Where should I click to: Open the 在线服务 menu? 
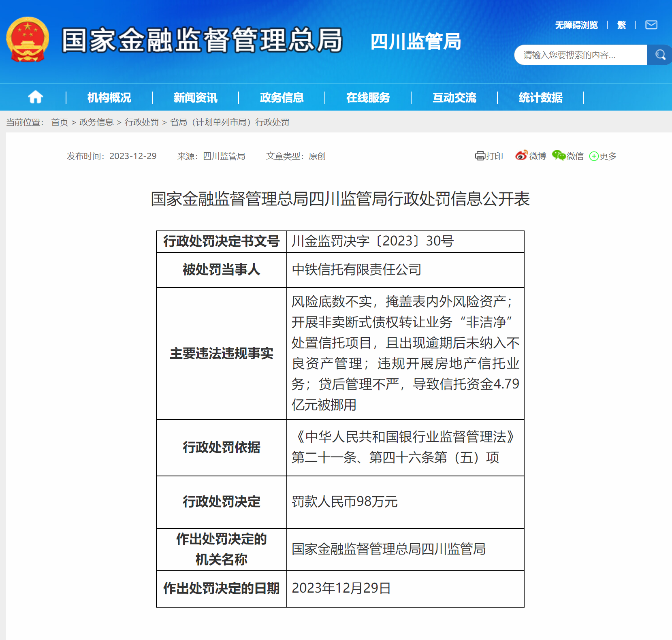tap(368, 98)
